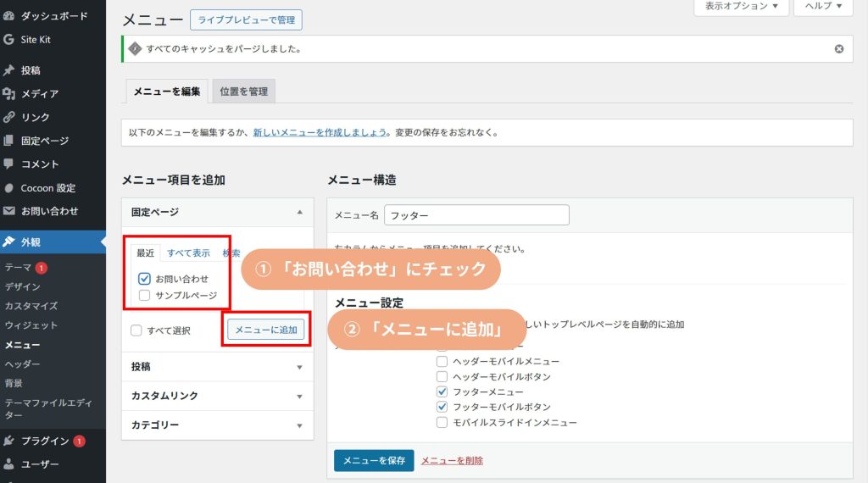Click the メニューを保存 button
Screen dimensions: 868x483
pyautogui.click(x=374, y=460)
